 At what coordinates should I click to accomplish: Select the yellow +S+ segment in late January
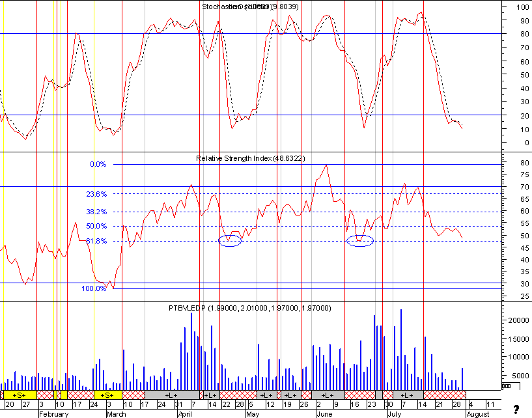(20, 395)
